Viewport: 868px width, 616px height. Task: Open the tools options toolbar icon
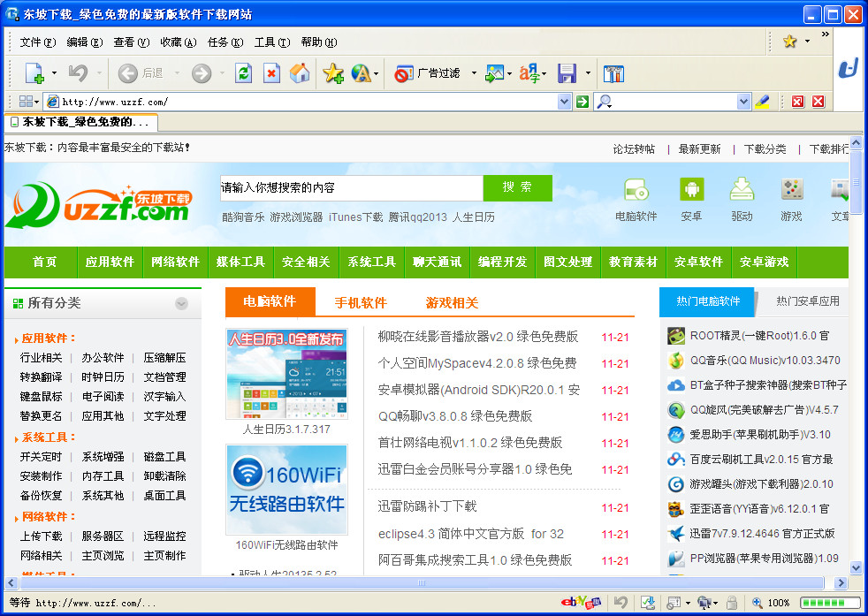(613, 73)
